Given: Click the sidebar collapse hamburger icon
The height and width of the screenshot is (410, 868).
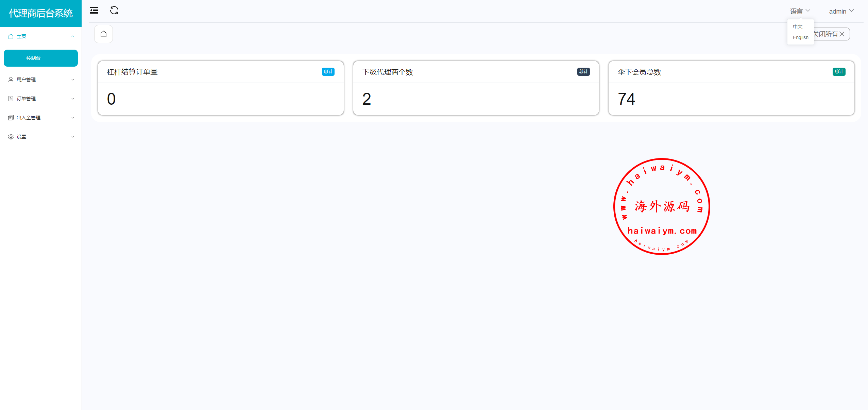Looking at the screenshot, I should coord(94,11).
